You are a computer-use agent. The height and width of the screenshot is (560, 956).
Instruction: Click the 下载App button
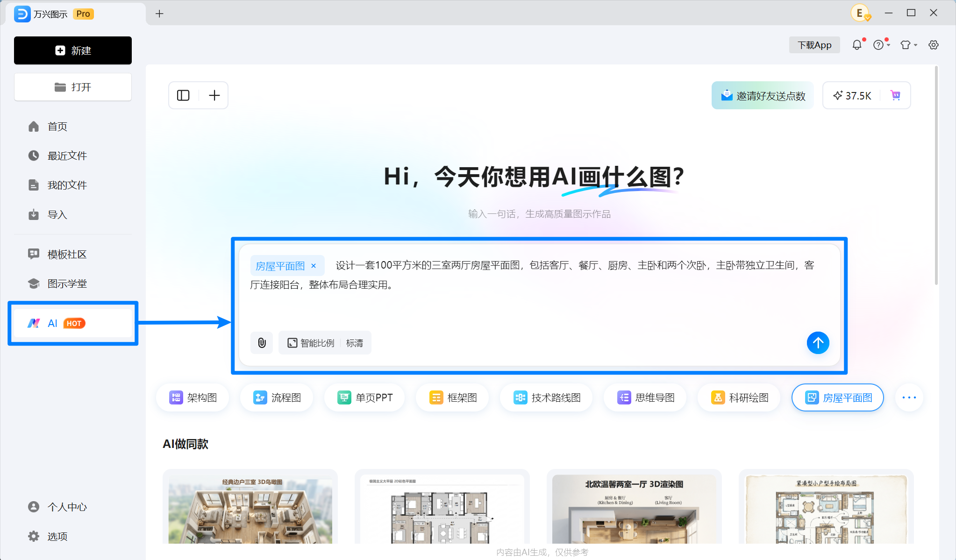[814, 45]
